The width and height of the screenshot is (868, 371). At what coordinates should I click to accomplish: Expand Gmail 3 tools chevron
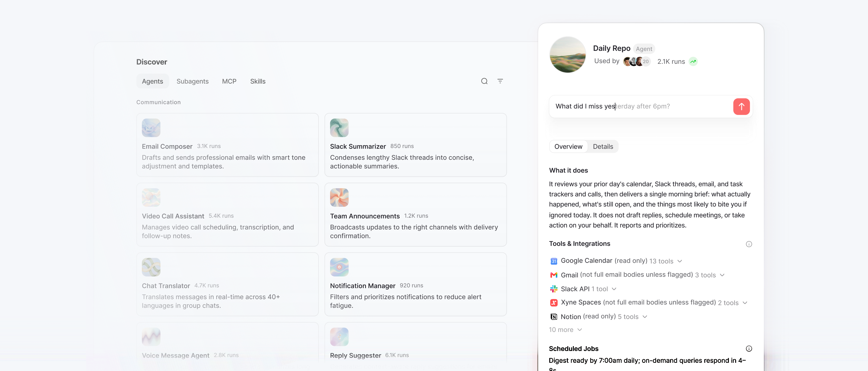point(722,275)
